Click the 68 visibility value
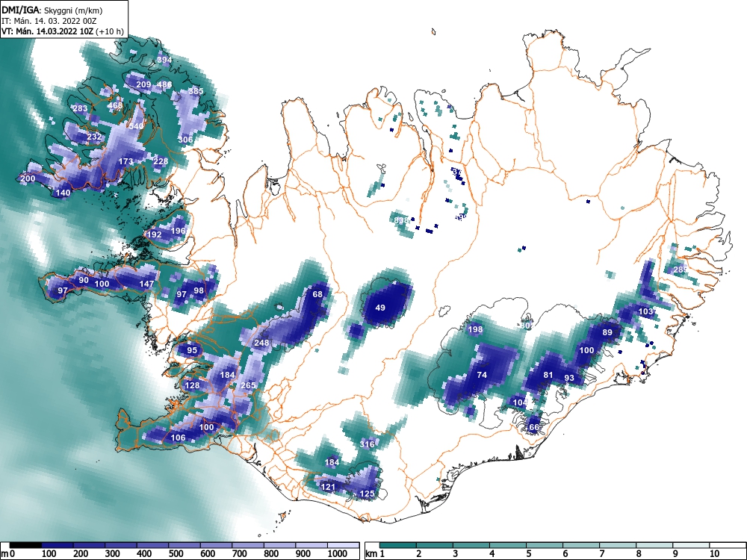Screen dimensions: 747x560 317,294
